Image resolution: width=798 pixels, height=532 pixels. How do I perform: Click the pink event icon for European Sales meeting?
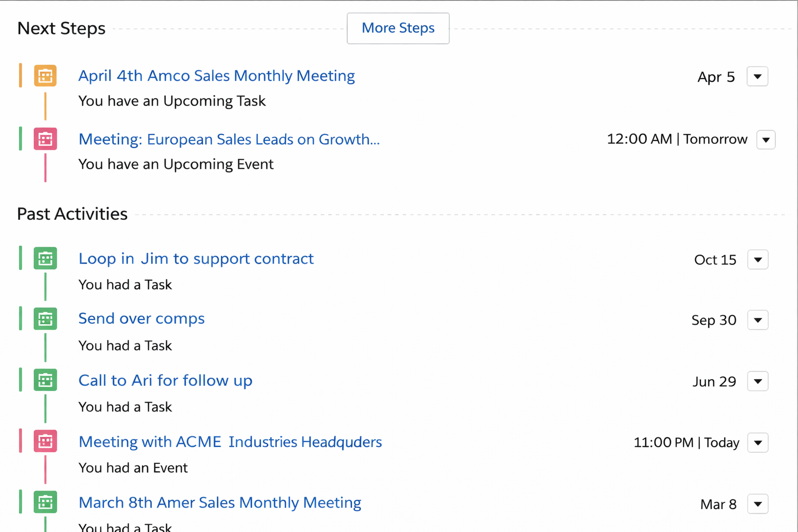[x=45, y=139]
